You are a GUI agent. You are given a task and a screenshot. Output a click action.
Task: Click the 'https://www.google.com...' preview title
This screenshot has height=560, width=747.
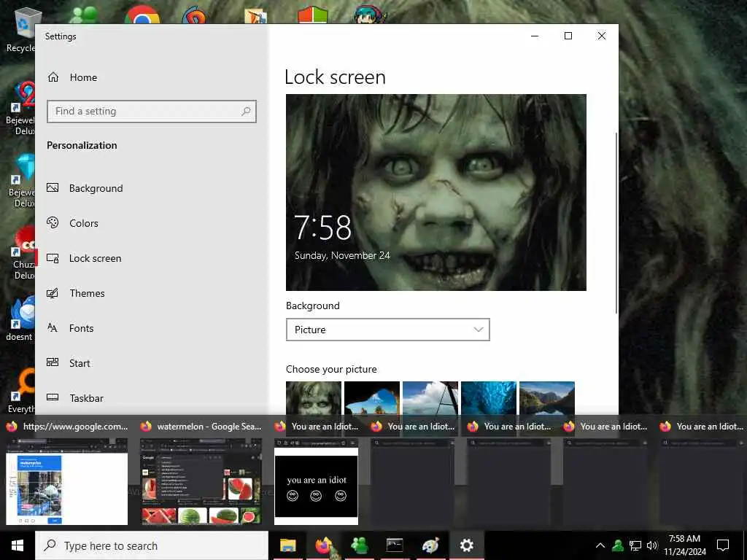pyautogui.click(x=75, y=426)
